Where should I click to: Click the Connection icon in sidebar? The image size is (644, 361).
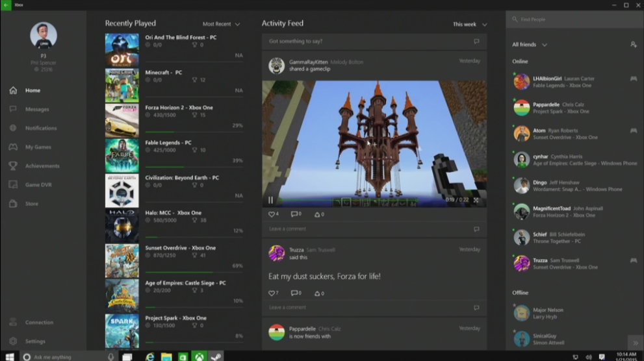(13, 322)
